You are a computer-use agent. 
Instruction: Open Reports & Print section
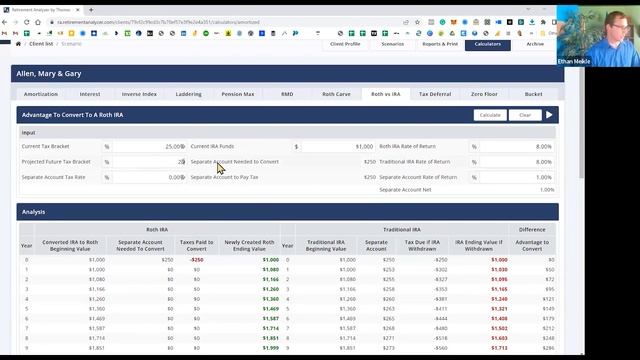[440, 44]
